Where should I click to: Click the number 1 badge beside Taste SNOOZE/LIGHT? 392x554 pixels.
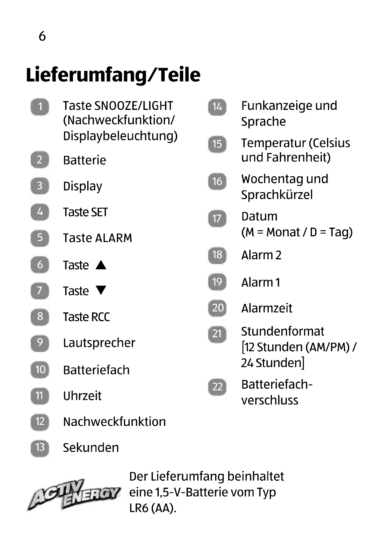click(x=40, y=107)
